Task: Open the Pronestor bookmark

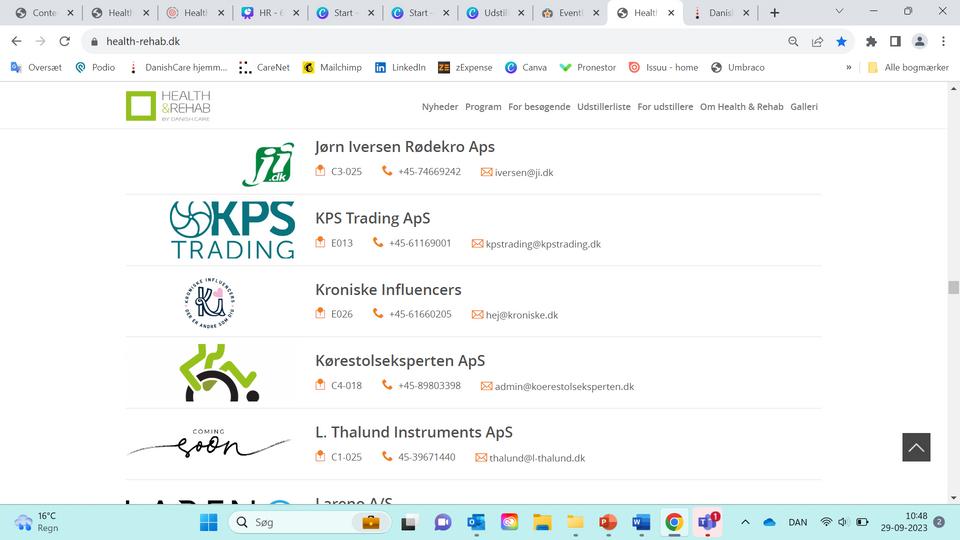Action: (x=588, y=67)
